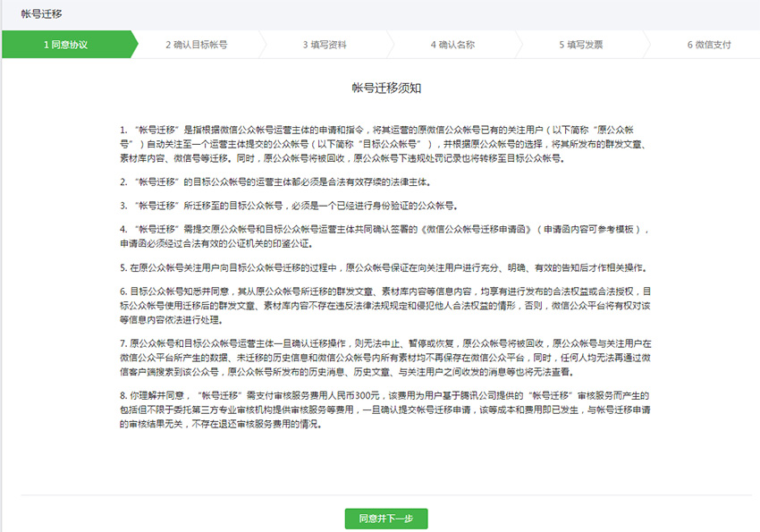The height and width of the screenshot is (532, 760).
Task: Jump to step 5 "填写发票"
Action: tap(580, 44)
